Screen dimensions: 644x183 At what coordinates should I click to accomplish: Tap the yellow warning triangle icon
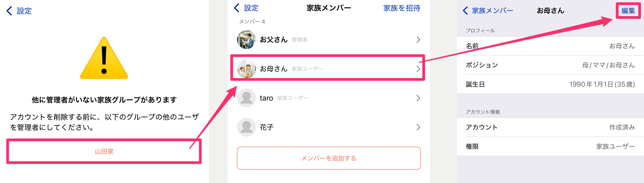(104, 59)
